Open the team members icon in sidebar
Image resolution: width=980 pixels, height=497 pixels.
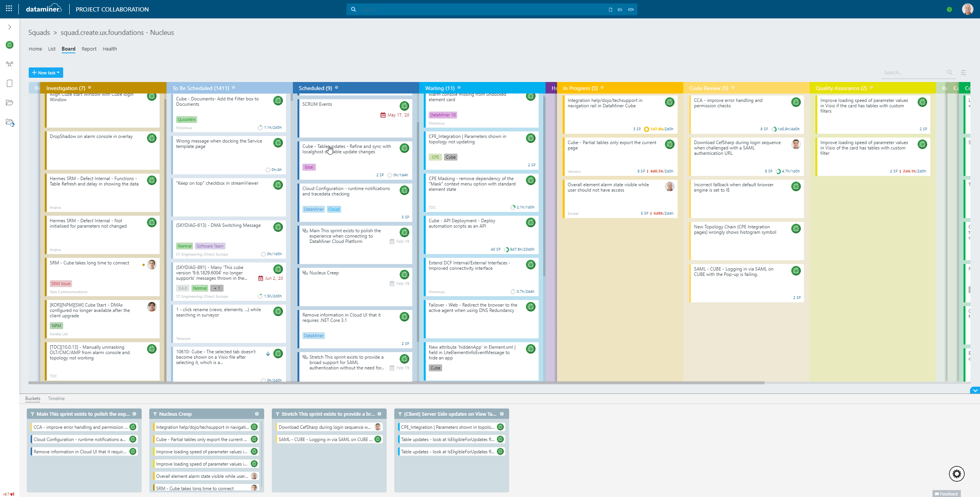point(10,64)
